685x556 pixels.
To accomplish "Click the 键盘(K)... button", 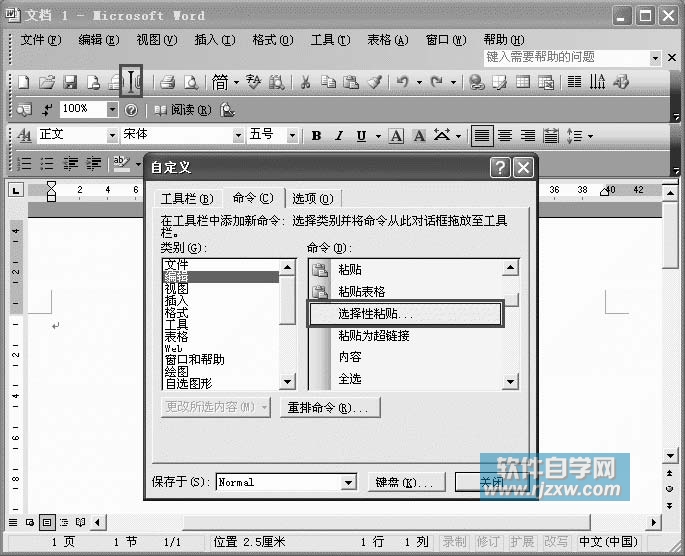I will point(406,483).
